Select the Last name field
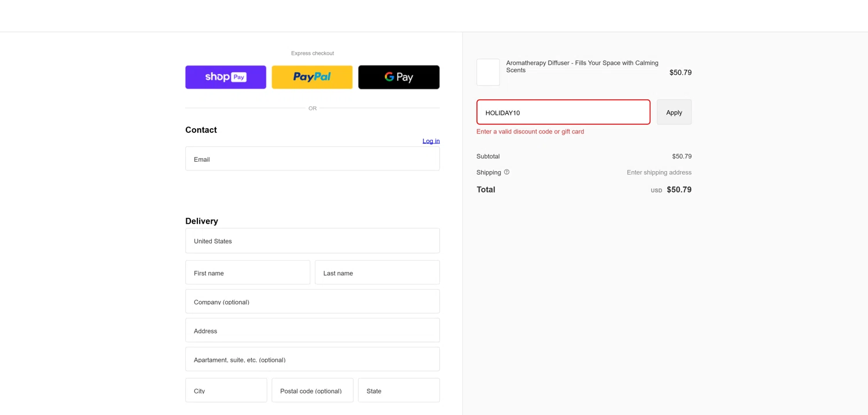The height and width of the screenshot is (415, 868). coord(377,273)
